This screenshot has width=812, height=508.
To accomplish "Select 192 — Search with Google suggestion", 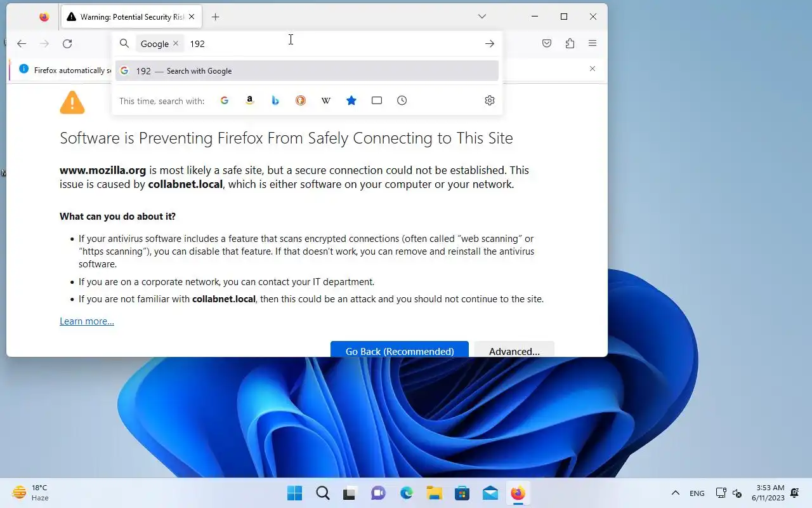I will [x=307, y=71].
